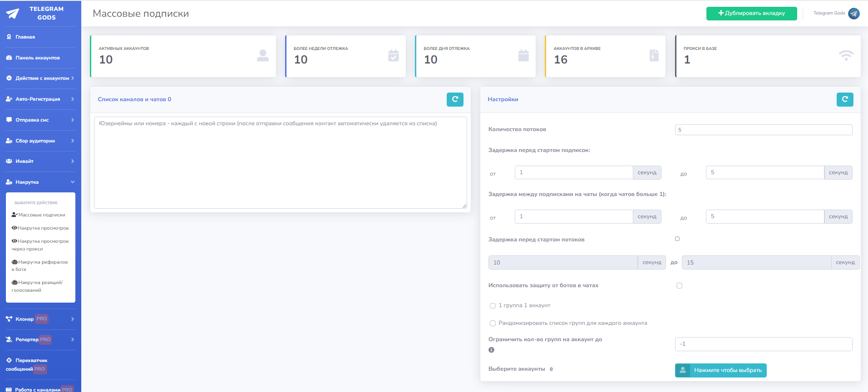The height and width of the screenshot is (392, 868).
Task: Click the Перехватчик сообщений crosshair icon
Action: point(9,360)
